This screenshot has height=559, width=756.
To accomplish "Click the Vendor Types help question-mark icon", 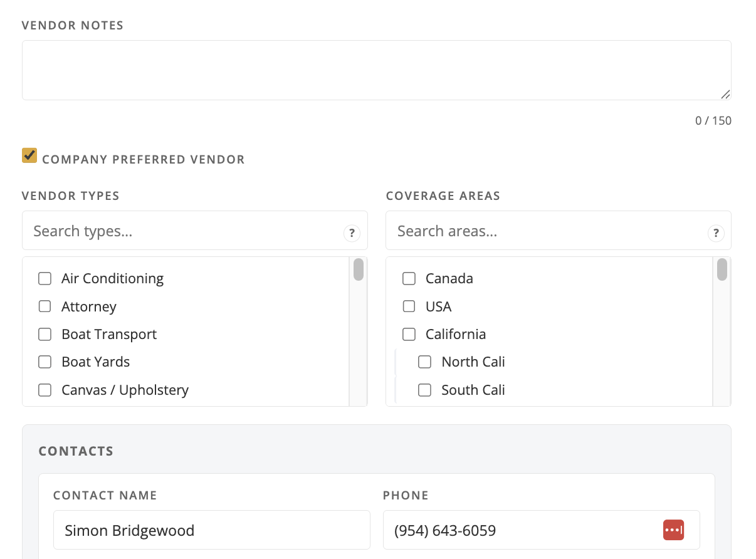I will coord(352,234).
